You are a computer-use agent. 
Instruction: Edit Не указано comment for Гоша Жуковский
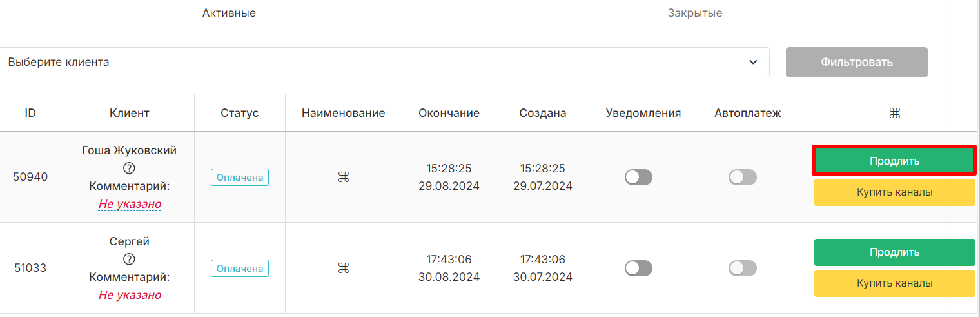130,204
